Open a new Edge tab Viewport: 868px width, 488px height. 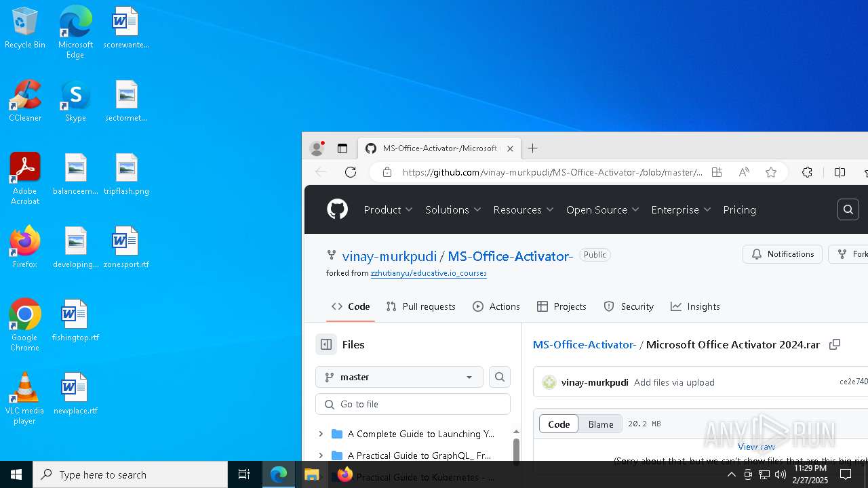pyautogui.click(x=533, y=148)
